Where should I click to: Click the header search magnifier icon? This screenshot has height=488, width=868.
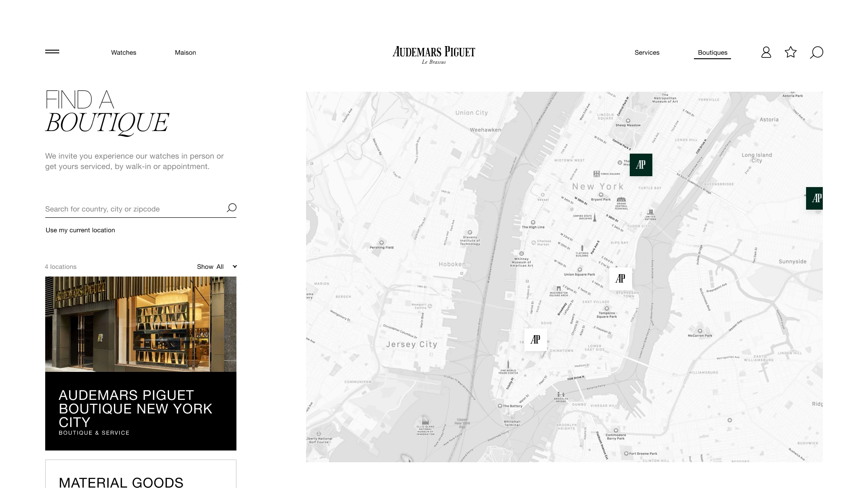(x=816, y=52)
